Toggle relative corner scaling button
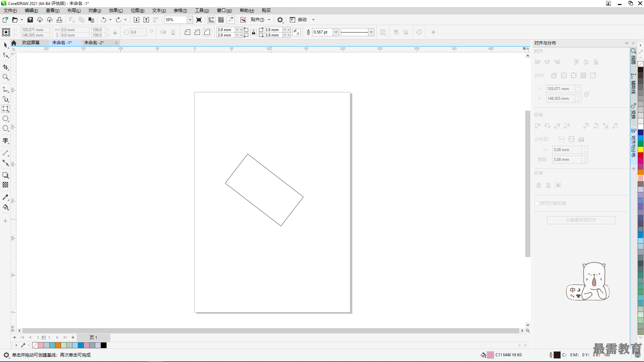 297,32
